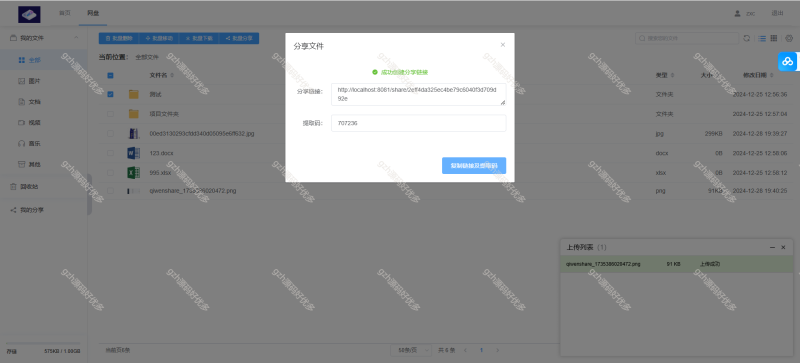Click the file search input field
The image size is (800, 363).
coord(687,38)
